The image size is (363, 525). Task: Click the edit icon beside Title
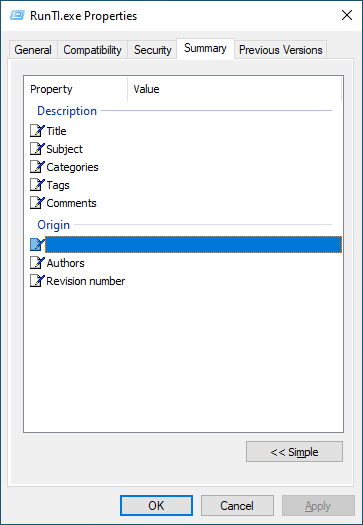tap(37, 131)
